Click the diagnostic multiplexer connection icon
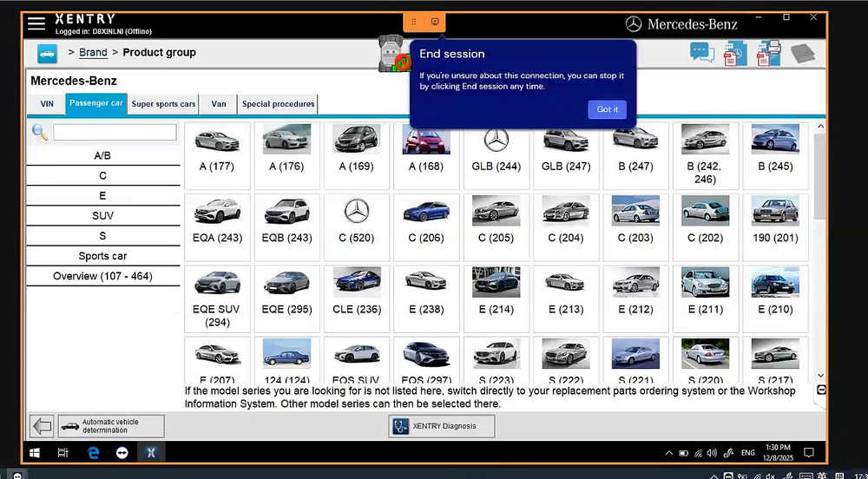868x479 pixels. [x=392, y=56]
